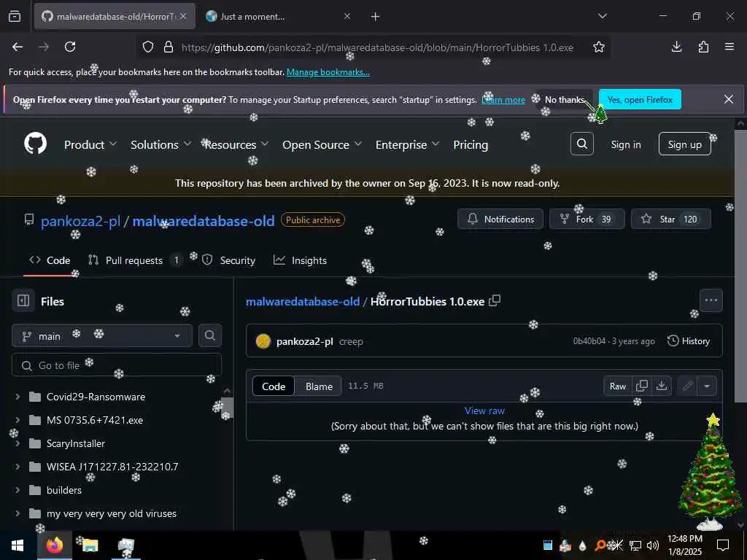Copy file path next to HorrorTubbies 1.0.exe
Screen dimensions: 747x560
point(495,300)
